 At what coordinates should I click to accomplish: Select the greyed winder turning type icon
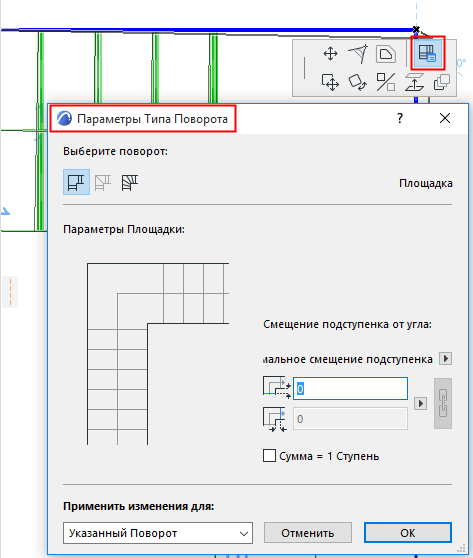click(103, 183)
